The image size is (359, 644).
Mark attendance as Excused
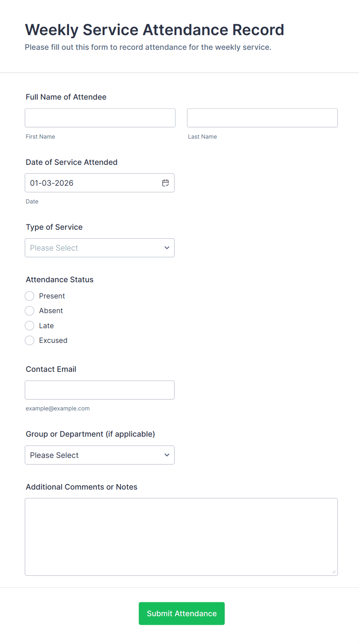(30, 341)
